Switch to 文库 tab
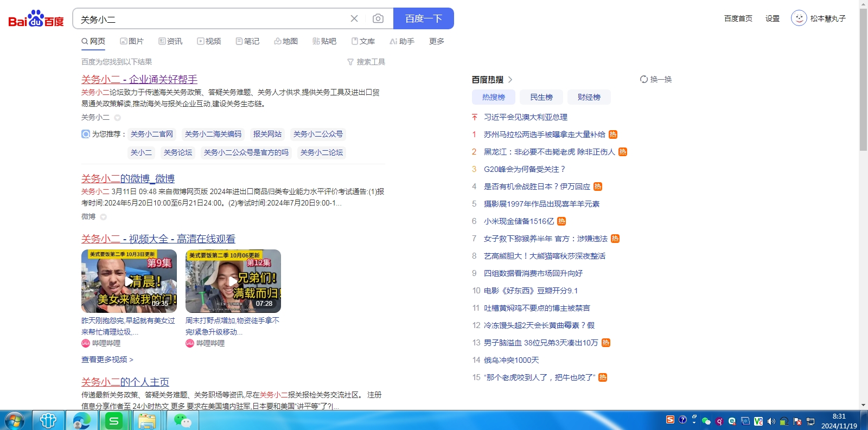 click(363, 41)
